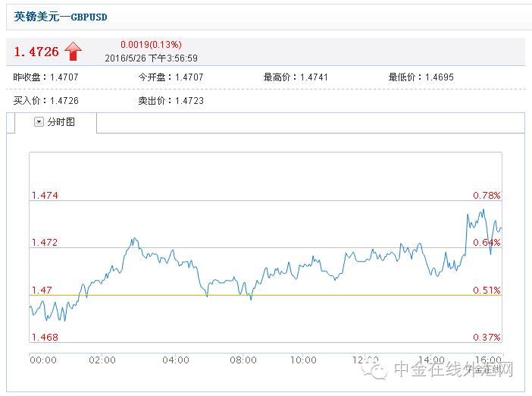The height and width of the screenshot is (396, 532).
Task: Click the 1.468 y-axis label
Action: 45,338
